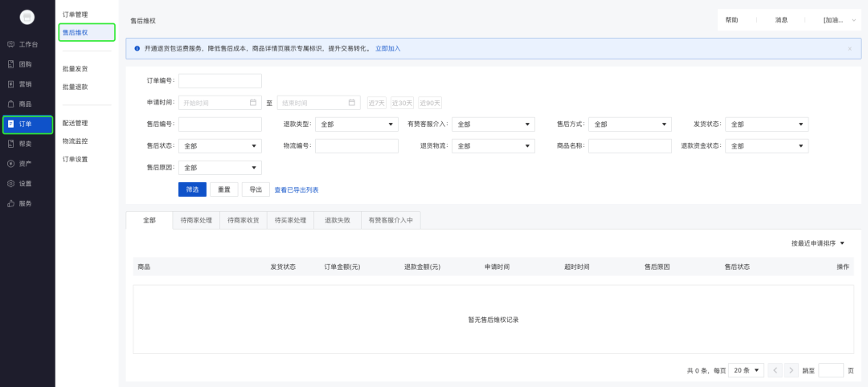Click the 结束时间 date field

pyautogui.click(x=318, y=103)
